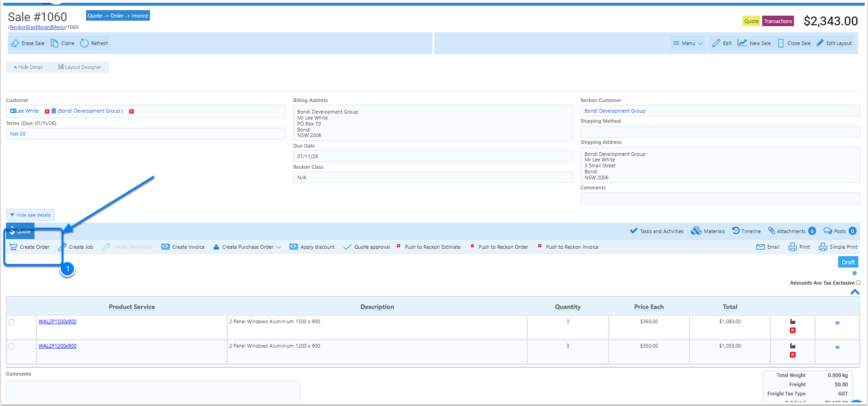The image size is (868, 406).
Task: Push to Reckon Estimate
Action: click(x=429, y=247)
